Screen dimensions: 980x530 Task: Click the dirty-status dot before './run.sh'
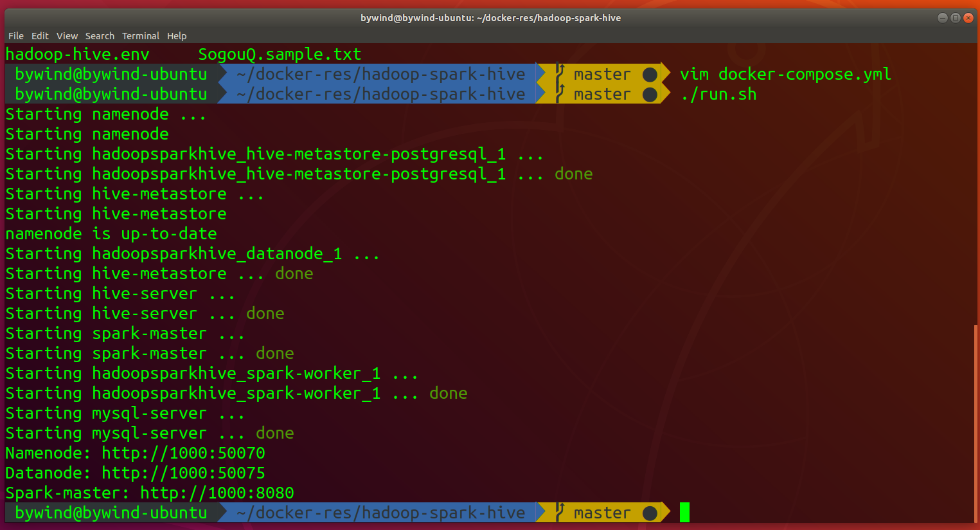click(x=650, y=95)
